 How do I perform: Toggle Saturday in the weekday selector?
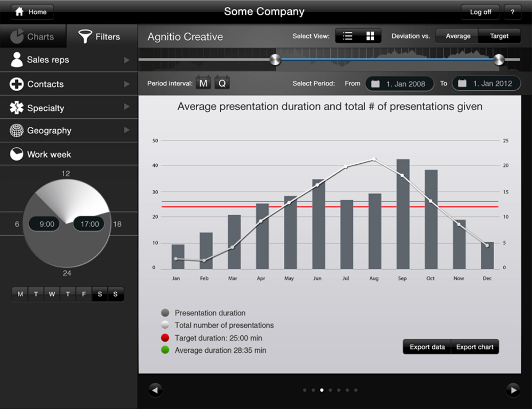pyautogui.click(x=100, y=294)
